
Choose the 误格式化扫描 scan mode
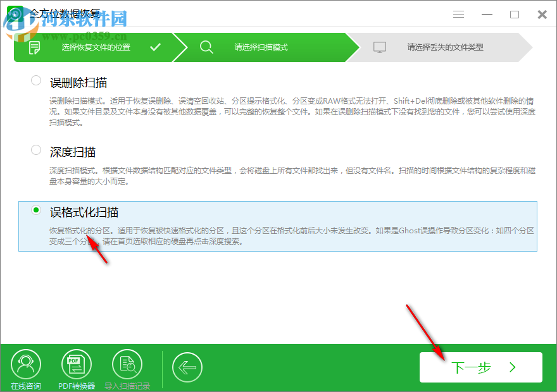pyautogui.click(x=36, y=210)
